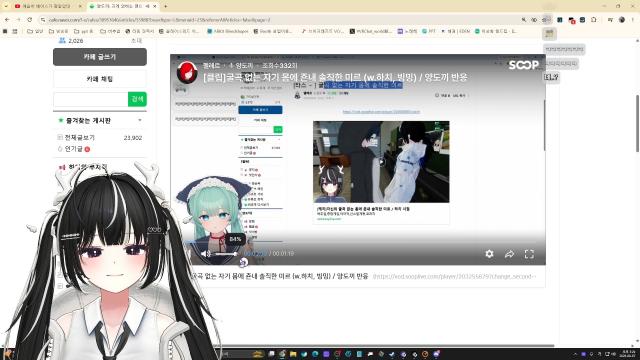Collapse the 즐겨찾는 게시판 section arrow
640x360 pixels.
pyautogui.click(x=140, y=120)
